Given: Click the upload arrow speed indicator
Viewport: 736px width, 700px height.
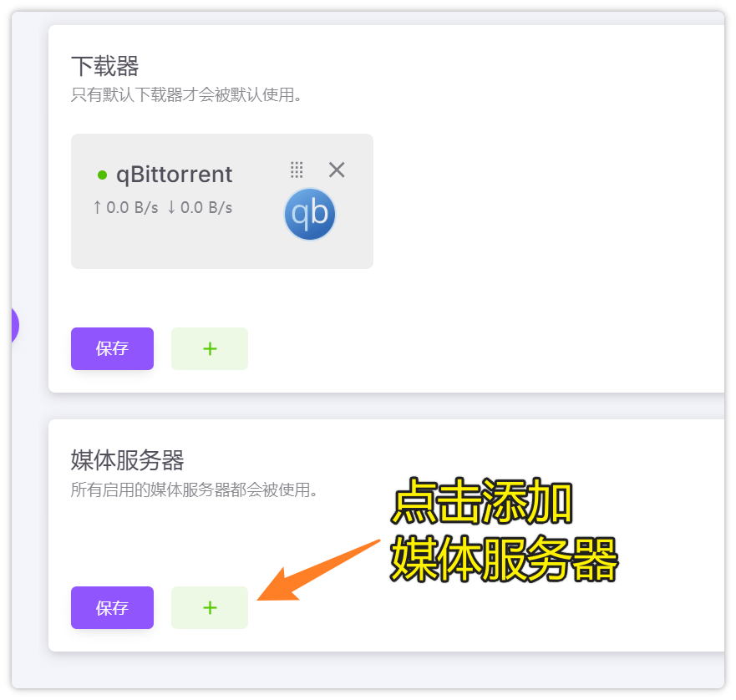Looking at the screenshot, I should click(x=125, y=207).
